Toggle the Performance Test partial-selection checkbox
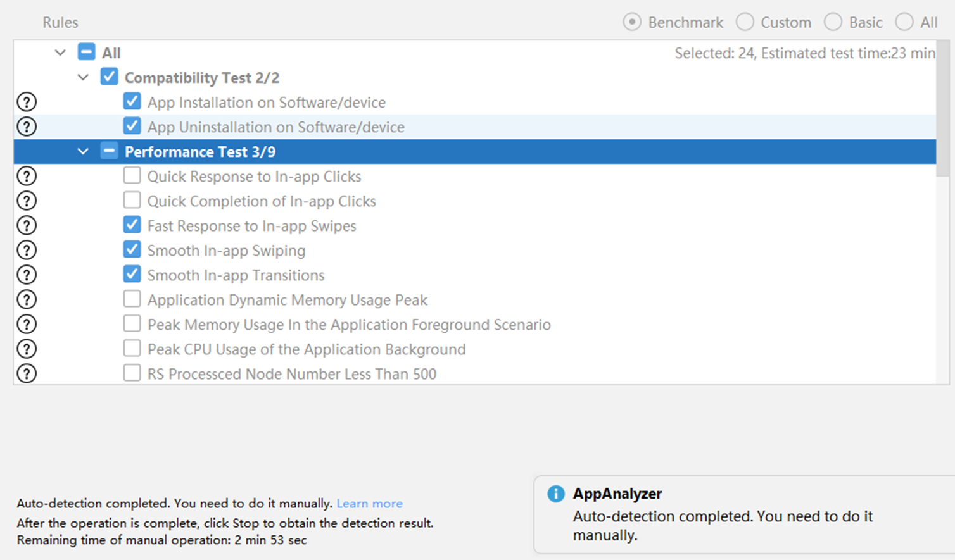This screenshot has height=560, width=955. tap(109, 151)
